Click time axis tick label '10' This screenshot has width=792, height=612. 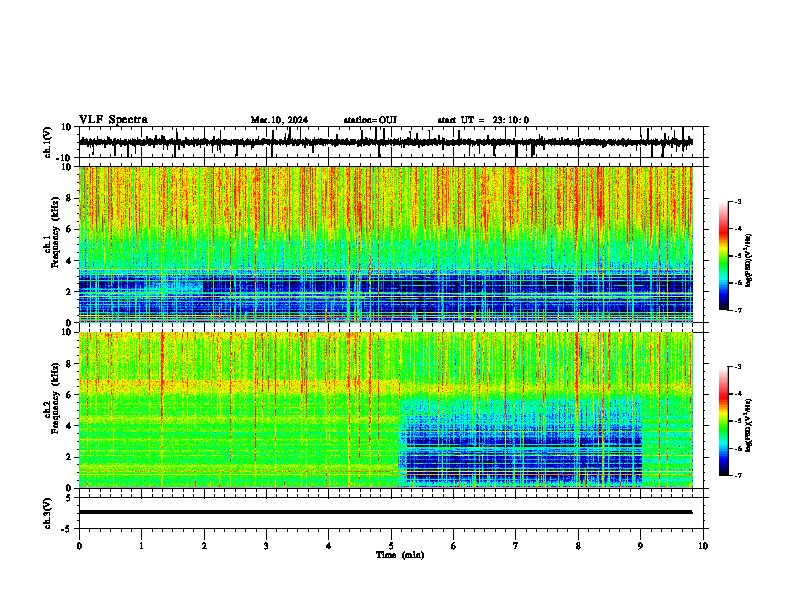pos(703,546)
